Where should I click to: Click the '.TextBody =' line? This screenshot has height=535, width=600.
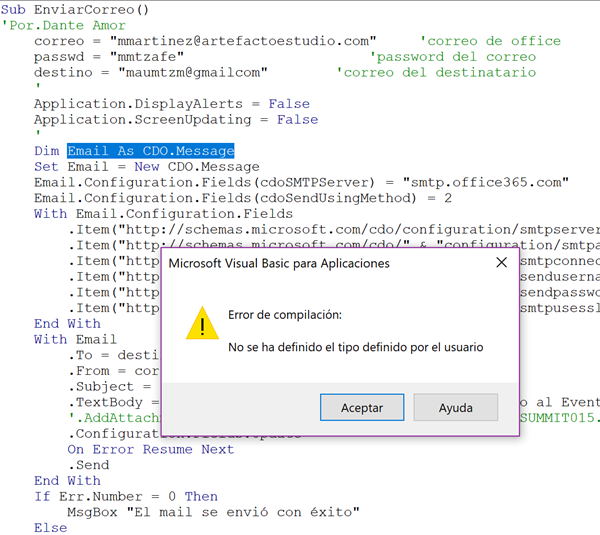point(114,402)
